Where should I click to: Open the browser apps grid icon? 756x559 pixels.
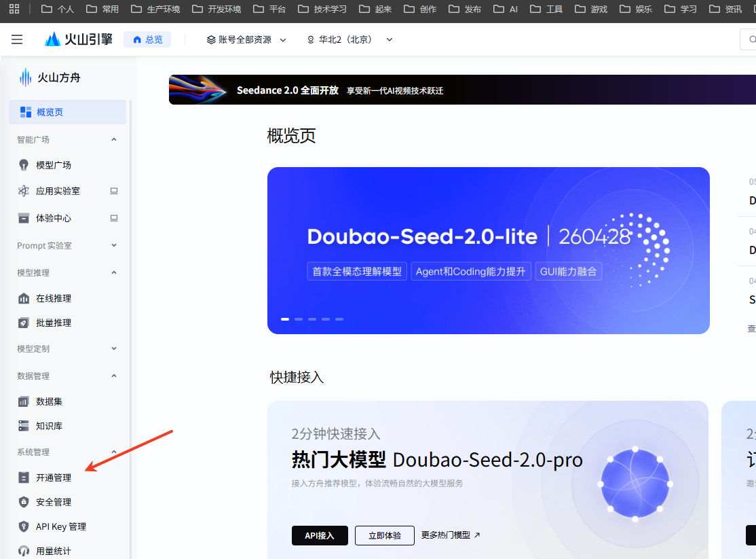[x=14, y=9]
